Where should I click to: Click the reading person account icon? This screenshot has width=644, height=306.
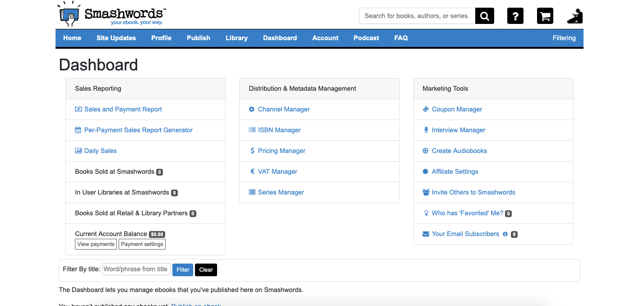click(575, 16)
